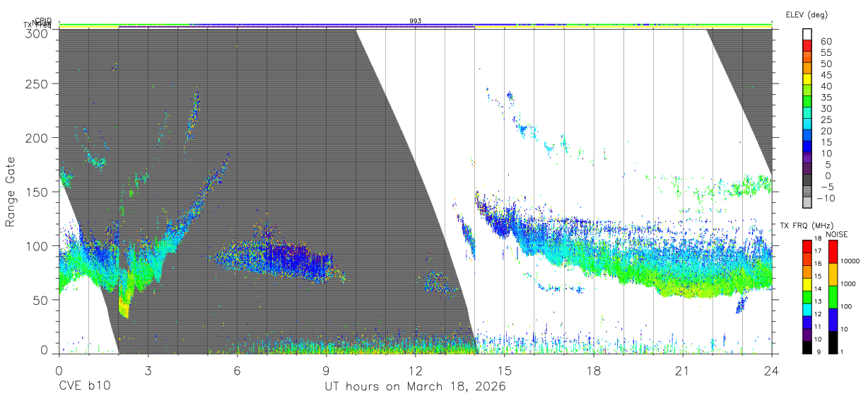Click the NOISE legend value '10000'
Viewport: 868px width, 401px height.
851,261
